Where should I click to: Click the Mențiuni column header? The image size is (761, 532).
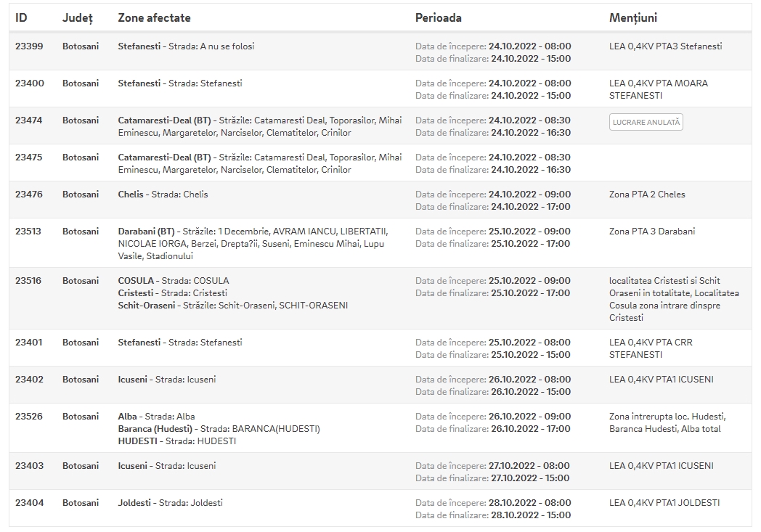(632, 17)
